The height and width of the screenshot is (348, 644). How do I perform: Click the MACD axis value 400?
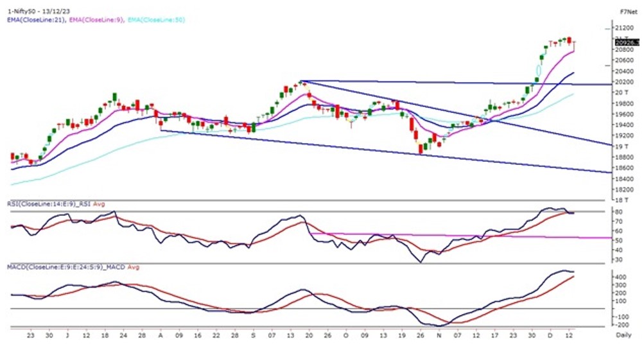pyautogui.click(x=620, y=277)
